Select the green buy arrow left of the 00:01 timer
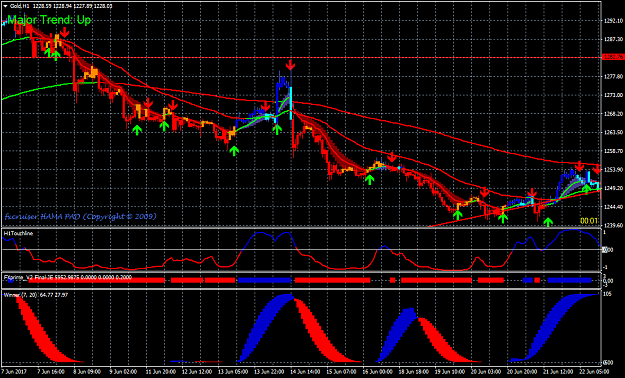This screenshot has height=378, width=625. 548,222
